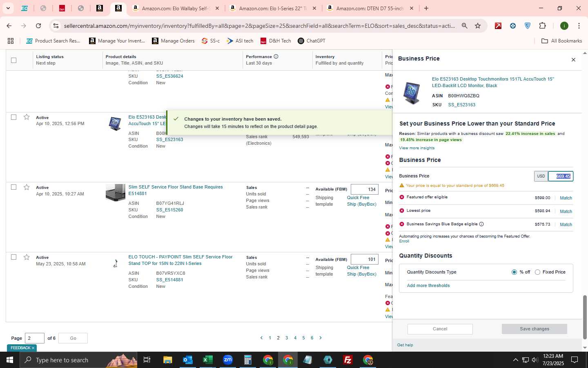
Task: Open the Elo E523163 product title in the panel
Action: pyautogui.click(x=493, y=82)
